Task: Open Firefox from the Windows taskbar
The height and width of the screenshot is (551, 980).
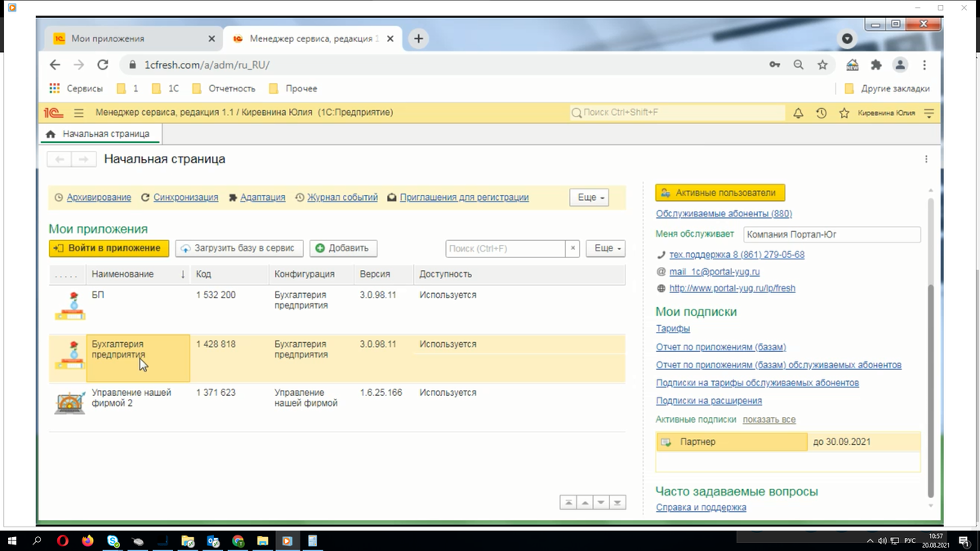Action: click(x=87, y=540)
